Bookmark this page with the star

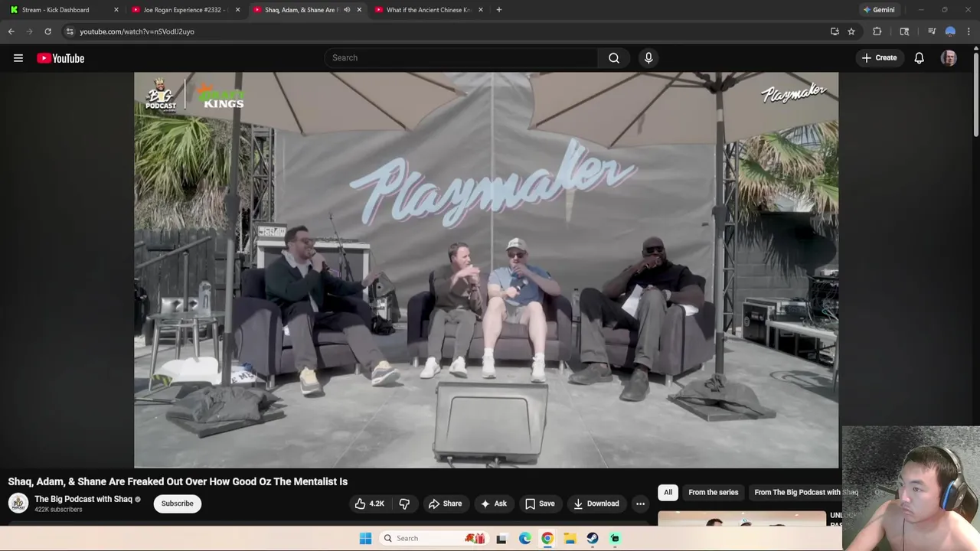[851, 31]
